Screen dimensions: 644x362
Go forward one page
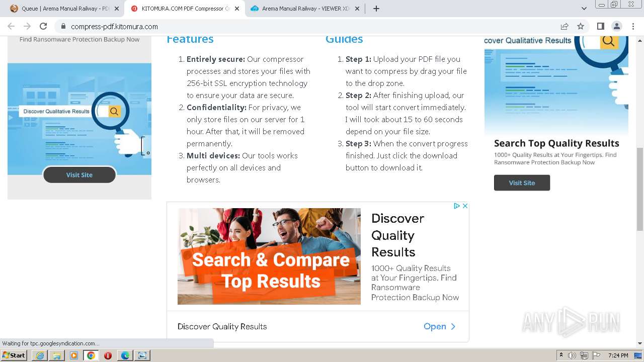(27, 26)
